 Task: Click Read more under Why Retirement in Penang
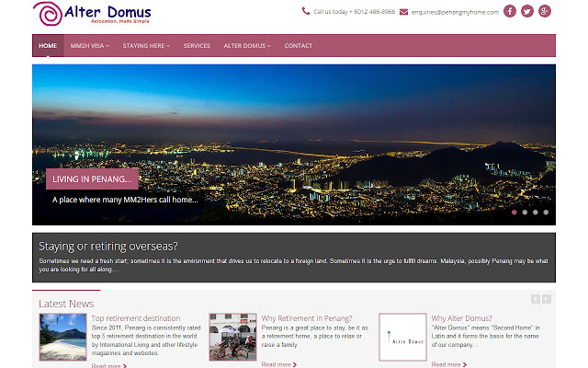click(x=279, y=364)
